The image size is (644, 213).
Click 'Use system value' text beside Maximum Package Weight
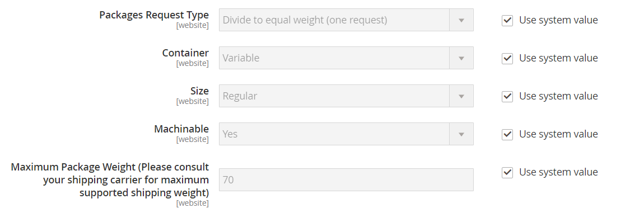click(x=558, y=172)
